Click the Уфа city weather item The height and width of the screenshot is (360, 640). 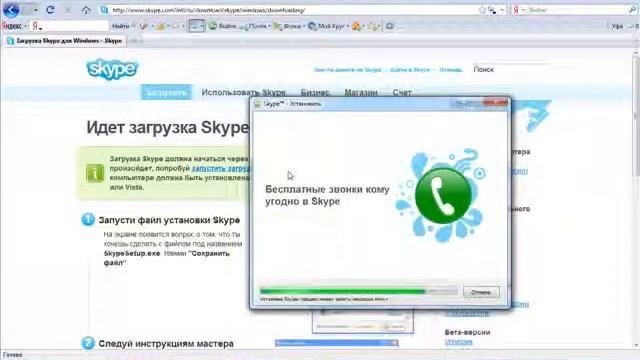[617, 26]
